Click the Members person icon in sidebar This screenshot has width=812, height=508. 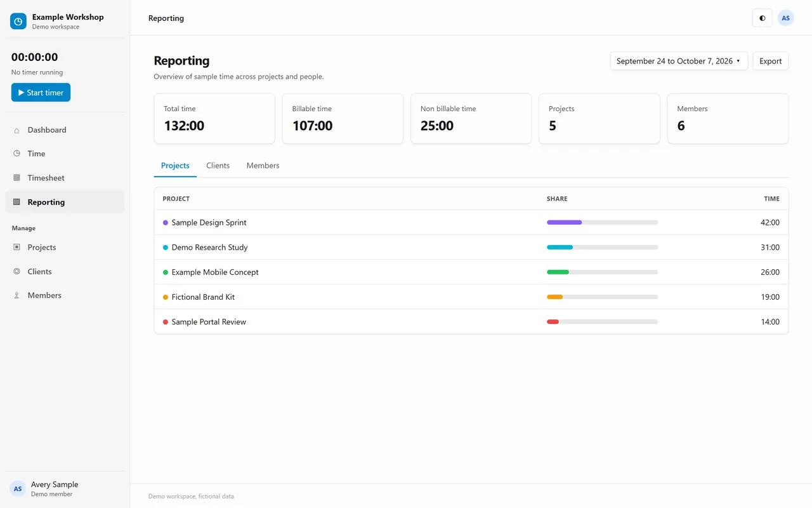click(16, 295)
